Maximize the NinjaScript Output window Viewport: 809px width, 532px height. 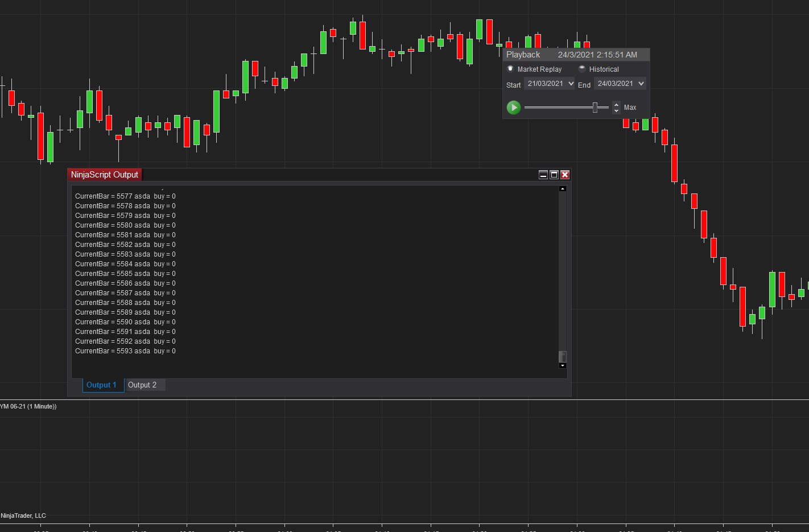[554, 175]
